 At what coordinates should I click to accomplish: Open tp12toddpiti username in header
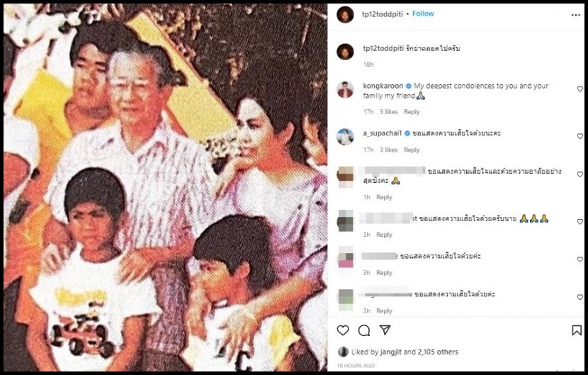(382, 14)
